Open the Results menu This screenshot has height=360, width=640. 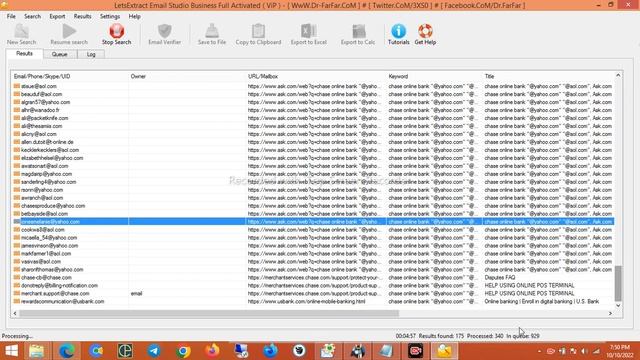coord(82,16)
